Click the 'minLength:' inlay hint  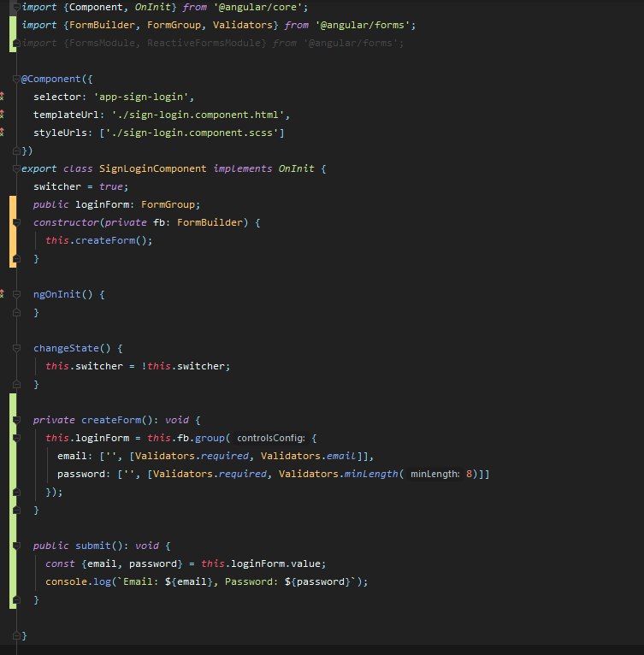435,474
